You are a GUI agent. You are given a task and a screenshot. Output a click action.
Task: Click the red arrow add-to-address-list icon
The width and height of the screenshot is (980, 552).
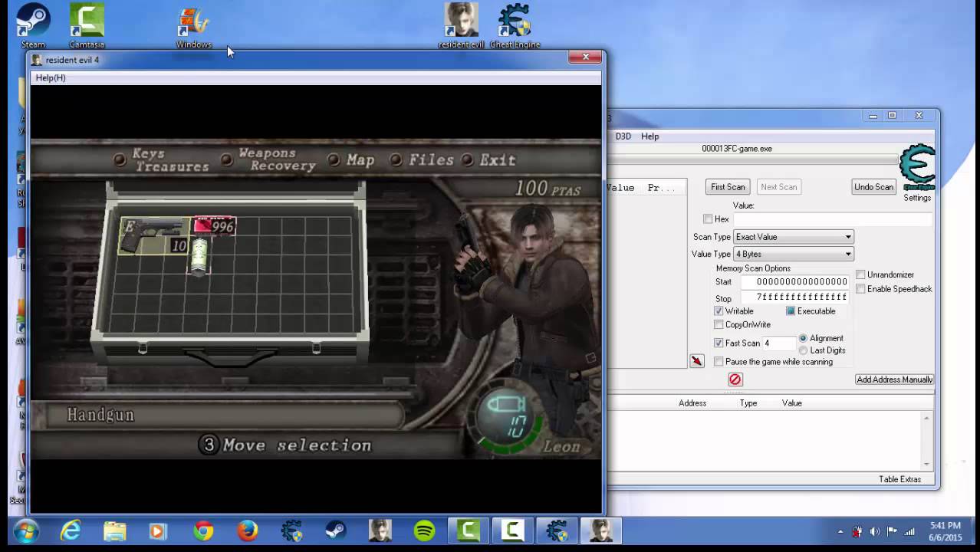(x=696, y=361)
